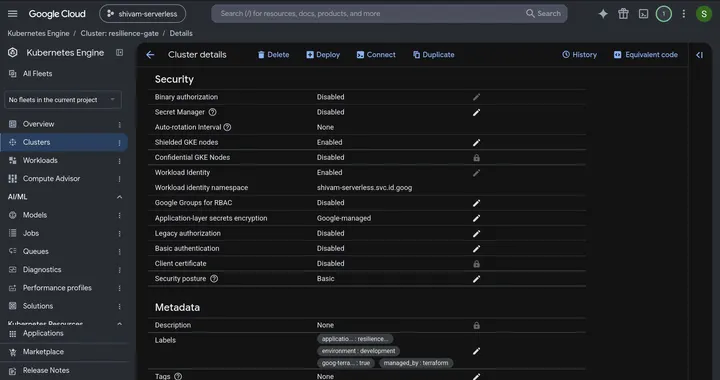Edit Shielded GKE nodes pencil
Screen dimensions: 720x380
point(476,143)
